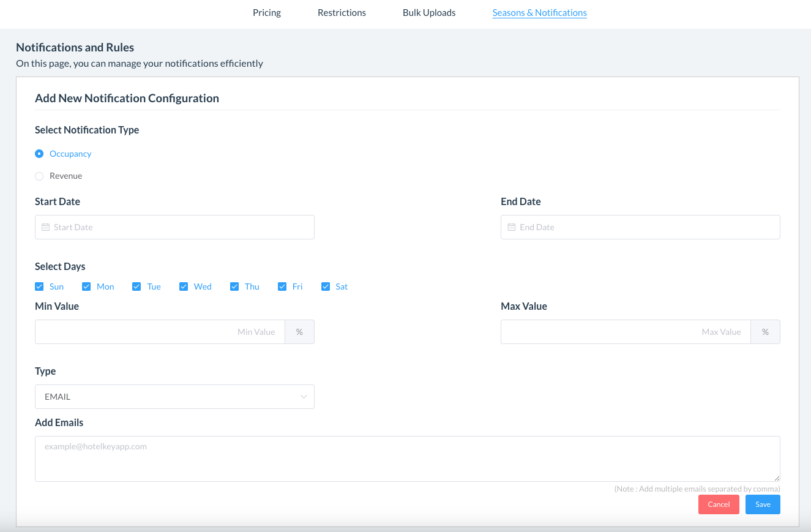Click the percent symbol beside Max Value

click(765, 332)
